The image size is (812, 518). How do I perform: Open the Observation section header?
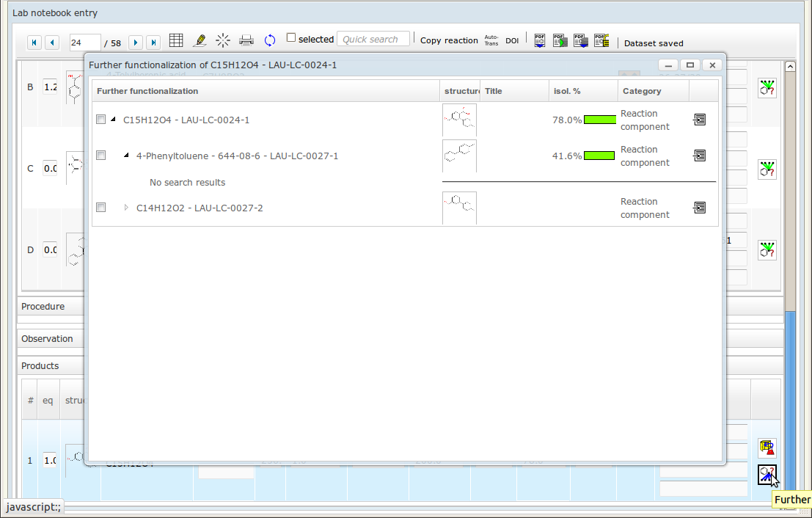(47, 339)
